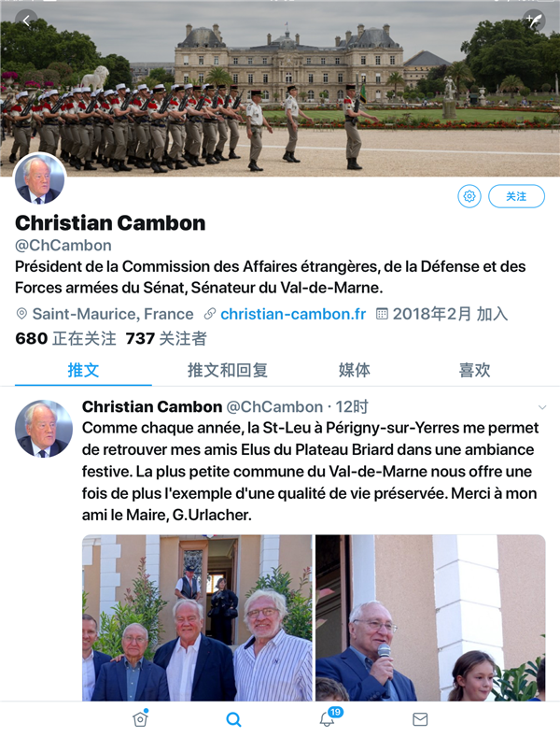
Task: Open the search magnifier icon
Action: click(233, 719)
